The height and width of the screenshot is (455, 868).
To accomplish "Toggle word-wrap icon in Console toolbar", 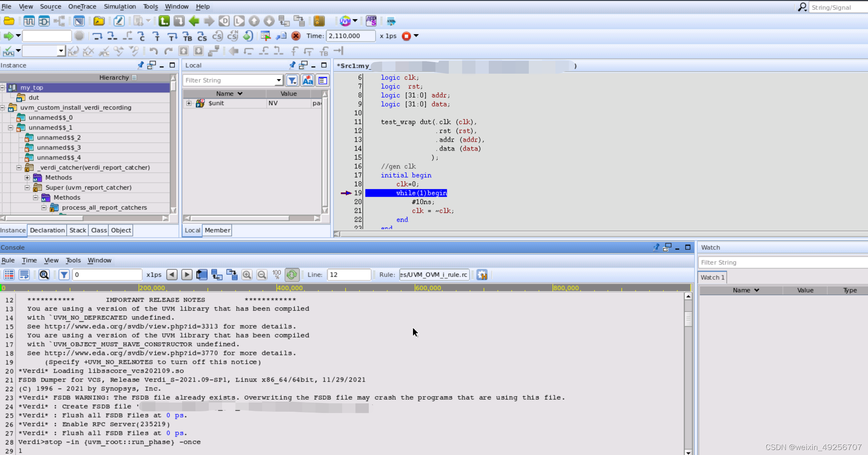I will coord(24,275).
